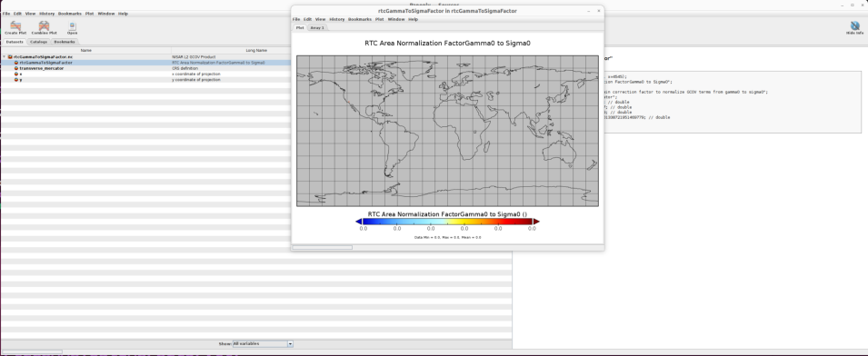Viewport: 868px width, 356px height.
Task: Open Edit menu in Sources window
Action: click(x=17, y=14)
